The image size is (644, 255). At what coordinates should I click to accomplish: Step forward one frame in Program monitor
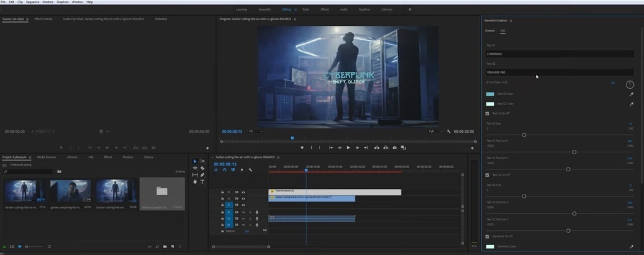click(x=357, y=148)
